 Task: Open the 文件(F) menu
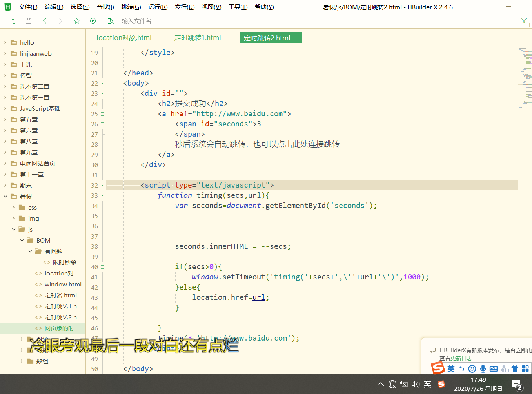(x=28, y=7)
